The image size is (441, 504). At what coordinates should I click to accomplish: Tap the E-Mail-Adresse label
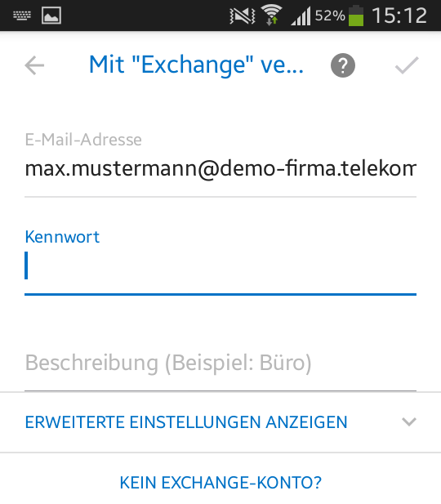[83, 140]
